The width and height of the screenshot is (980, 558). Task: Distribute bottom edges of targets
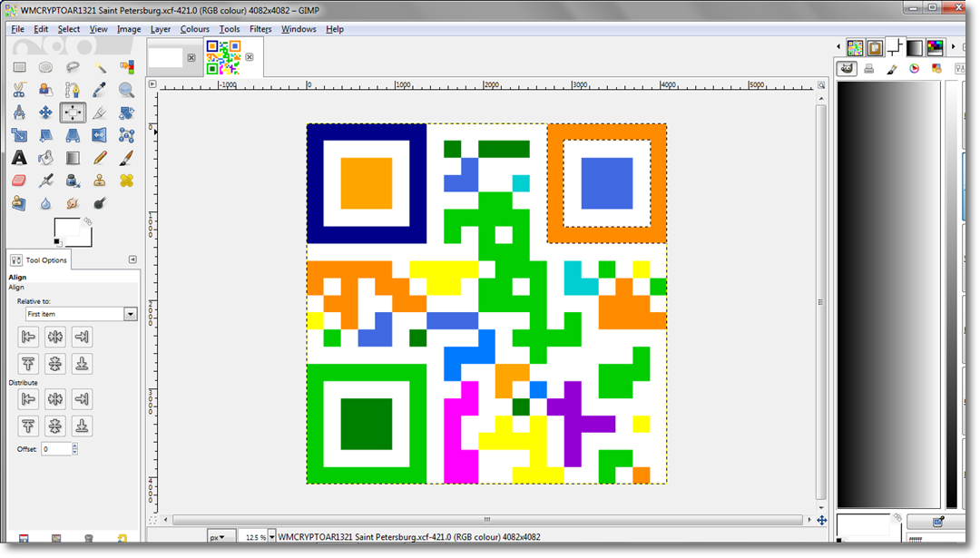tap(82, 426)
